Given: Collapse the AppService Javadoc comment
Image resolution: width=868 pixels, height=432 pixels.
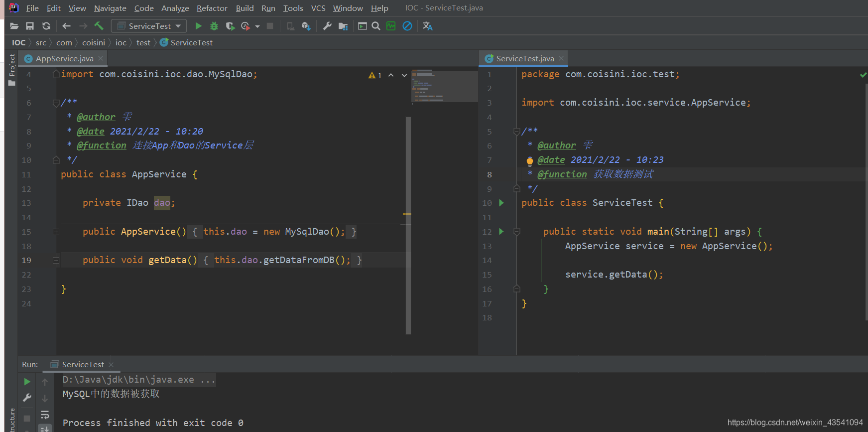Looking at the screenshot, I should click(x=56, y=103).
